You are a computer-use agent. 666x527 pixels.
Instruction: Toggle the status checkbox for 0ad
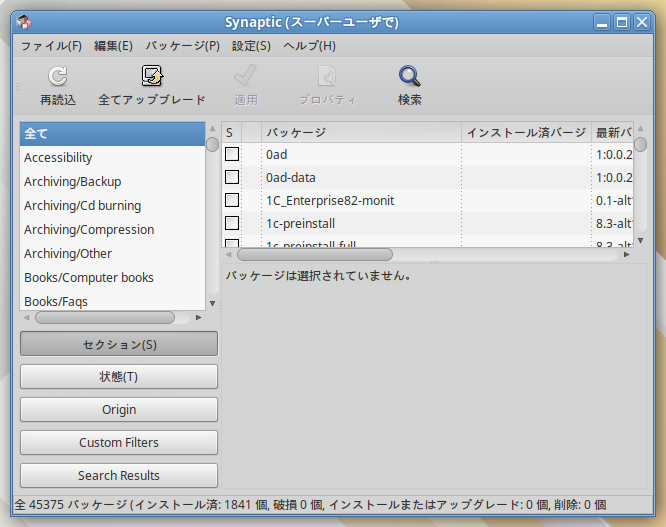click(232, 154)
